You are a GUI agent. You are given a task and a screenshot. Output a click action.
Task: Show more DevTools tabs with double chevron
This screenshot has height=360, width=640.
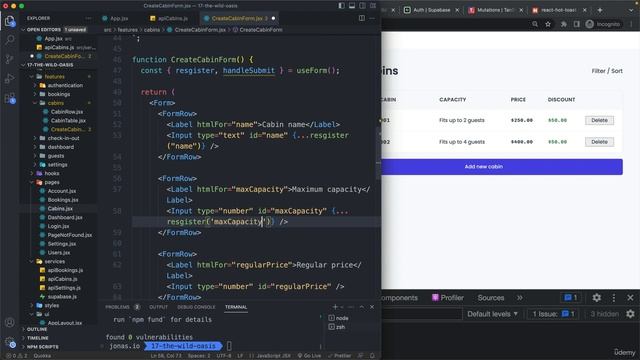point(520,298)
